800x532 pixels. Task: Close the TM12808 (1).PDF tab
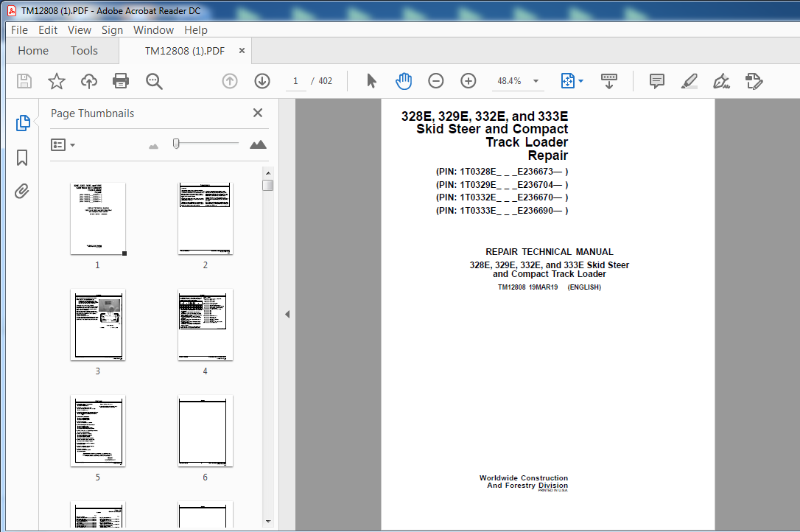242,51
